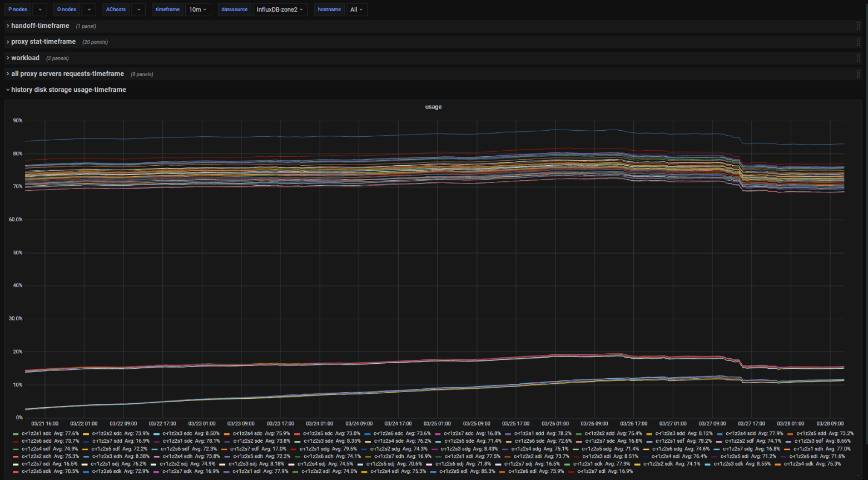Expand the all proxy servers requests-timeframe row
This screenshot has height=480, width=868.
point(67,74)
